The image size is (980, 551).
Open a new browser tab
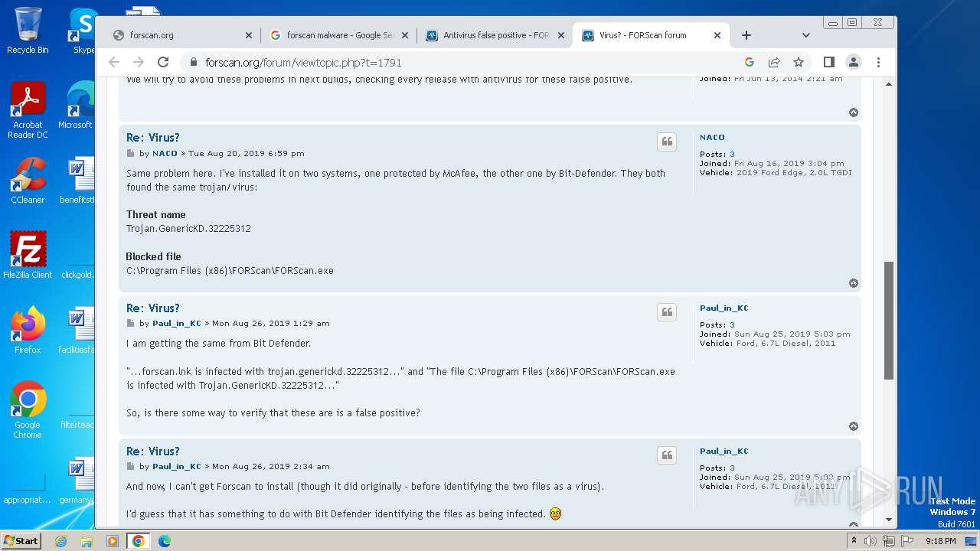click(746, 35)
